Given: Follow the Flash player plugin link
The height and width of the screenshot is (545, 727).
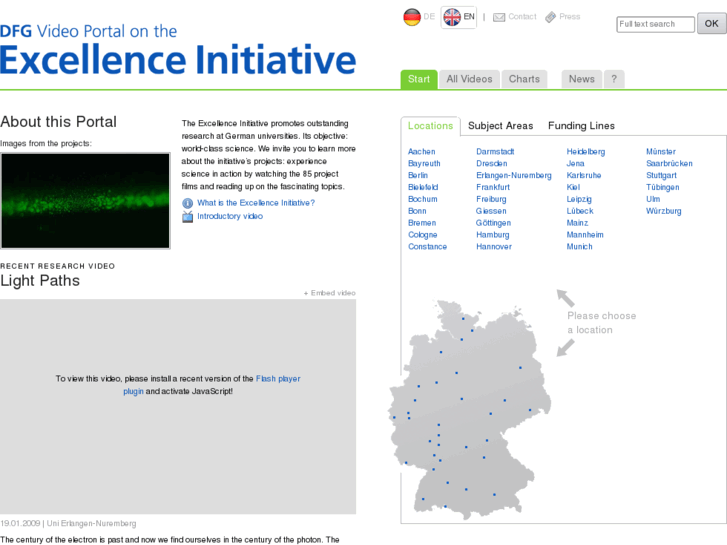Looking at the screenshot, I should pyautogui.click(x=212, y=385).
